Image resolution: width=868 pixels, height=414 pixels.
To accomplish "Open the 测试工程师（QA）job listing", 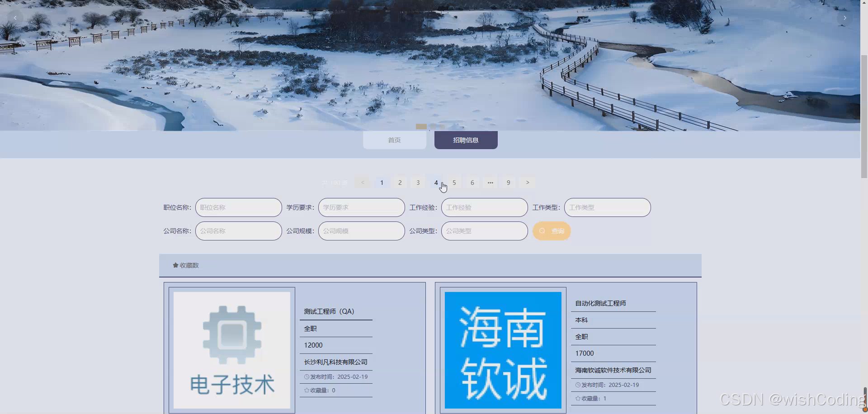I will (x=328, y=311).
